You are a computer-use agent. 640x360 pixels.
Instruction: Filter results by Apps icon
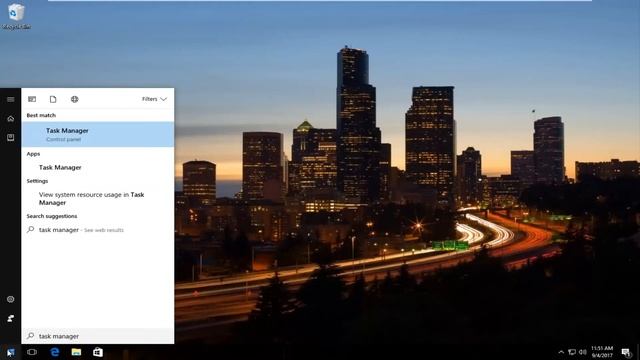pyautogui.click(x=32, y=99)
